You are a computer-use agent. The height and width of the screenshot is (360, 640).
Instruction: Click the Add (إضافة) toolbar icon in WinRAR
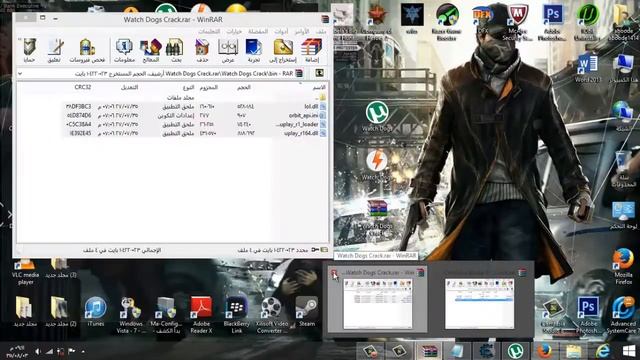(311, 51)
